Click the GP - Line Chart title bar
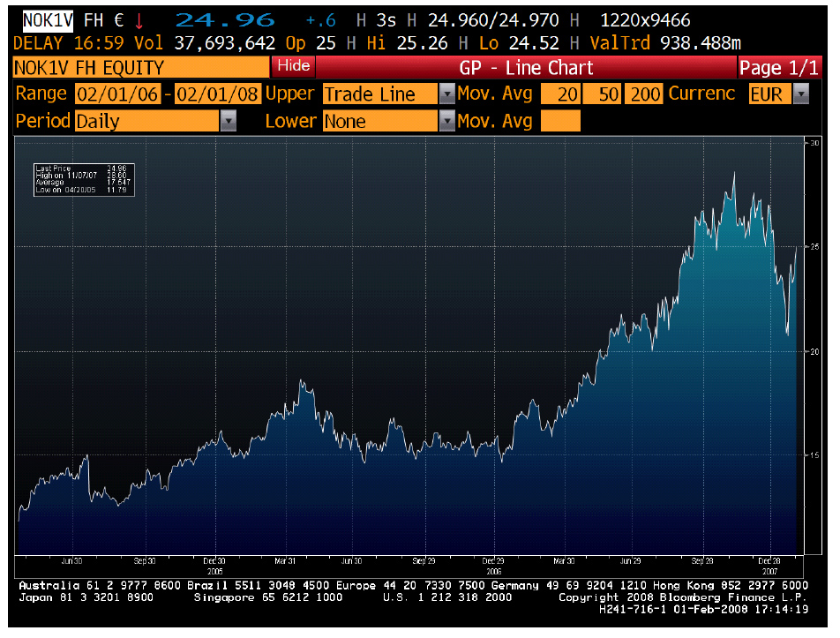The height and width of the screenshot is (638, 840). tap(526, 67)
